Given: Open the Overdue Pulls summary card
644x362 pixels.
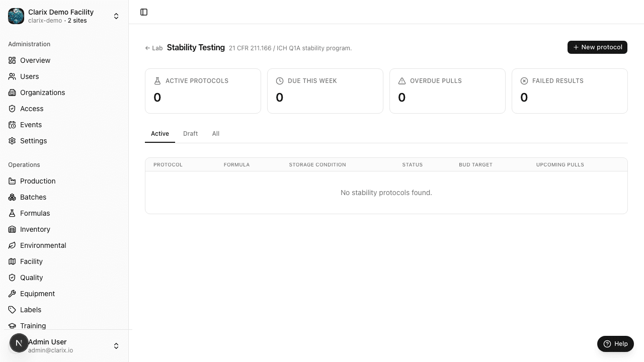Looking at the screenshot, I should pyautogui.click(x=447, y=91).
